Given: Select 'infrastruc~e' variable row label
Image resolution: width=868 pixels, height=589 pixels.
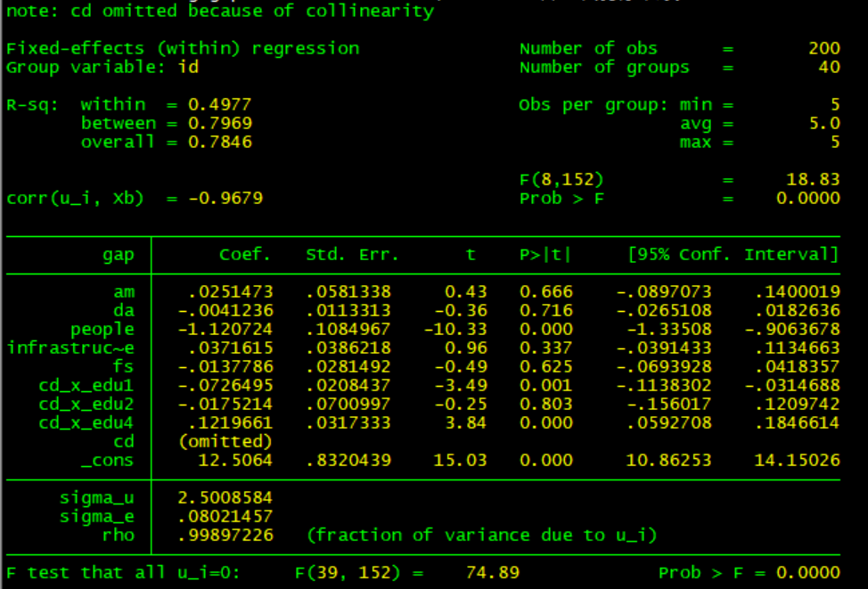Looking at the screenshot, I should point(70,348).
